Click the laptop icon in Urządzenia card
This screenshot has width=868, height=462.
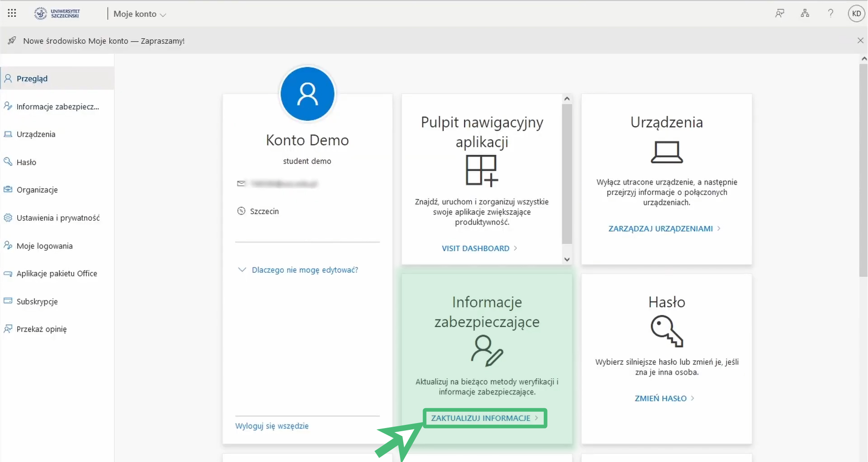click(x=666, y=152)
